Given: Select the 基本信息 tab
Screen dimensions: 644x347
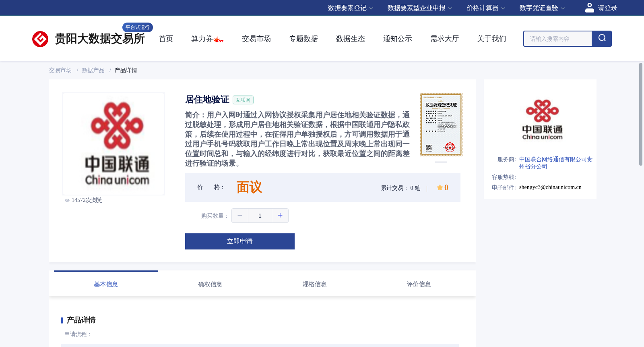Looking at the screenshot, I should click(106, 284).
